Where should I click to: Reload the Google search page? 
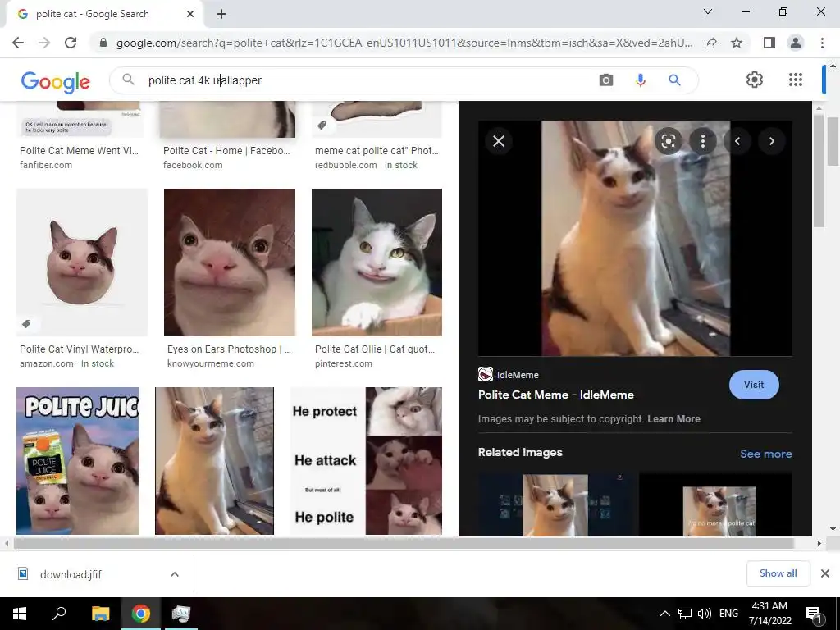tap(71, 43)
